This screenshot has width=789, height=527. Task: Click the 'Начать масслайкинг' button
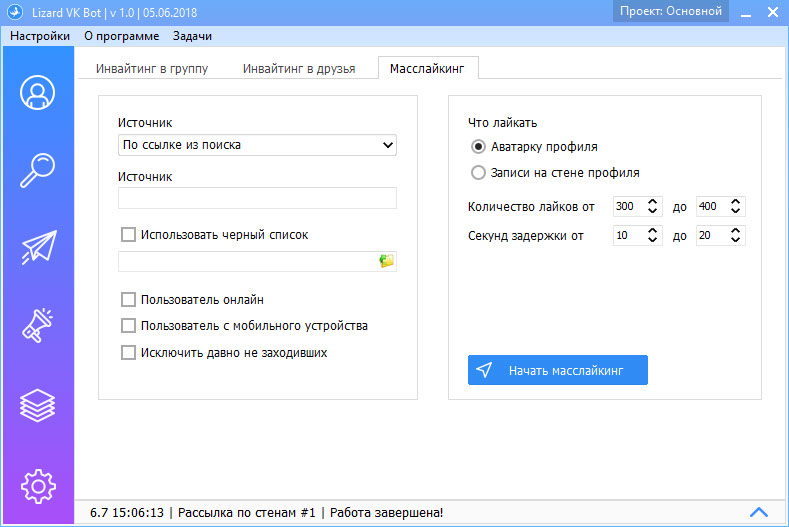pos(557,370)
